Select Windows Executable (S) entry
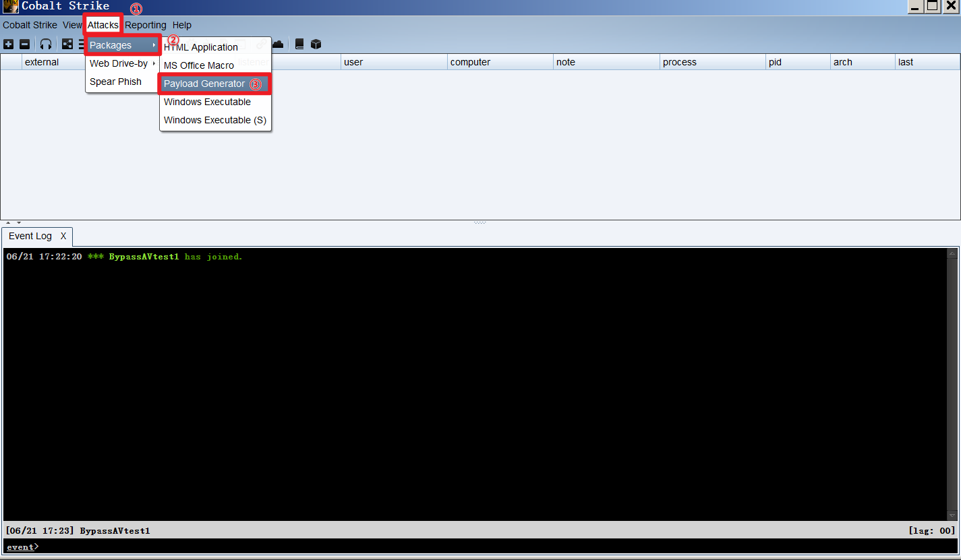Screen dimensions: 961x560 point(215,120)
